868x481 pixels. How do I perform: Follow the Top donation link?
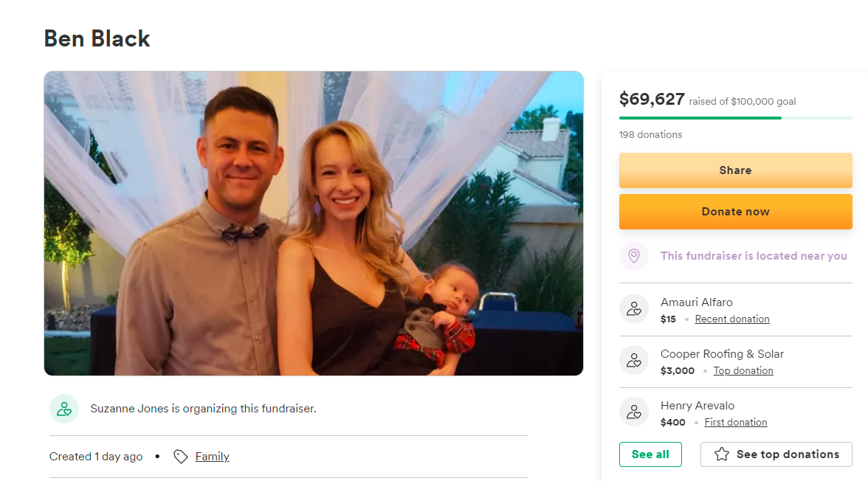tap(743, 371)
